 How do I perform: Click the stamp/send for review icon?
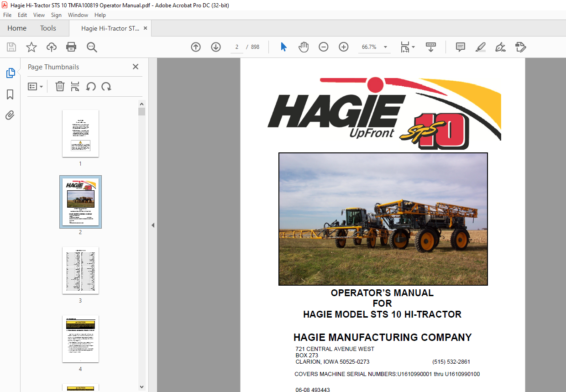tap(521, 47)
